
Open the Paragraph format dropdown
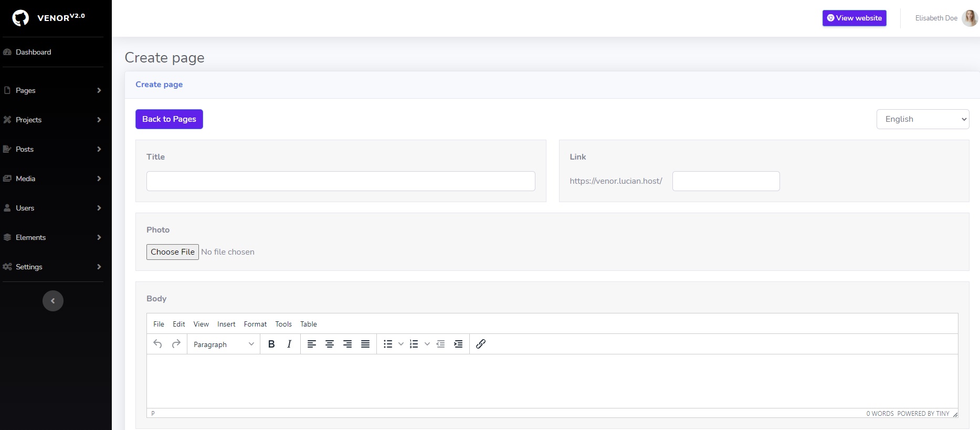[x=223, y=344]
